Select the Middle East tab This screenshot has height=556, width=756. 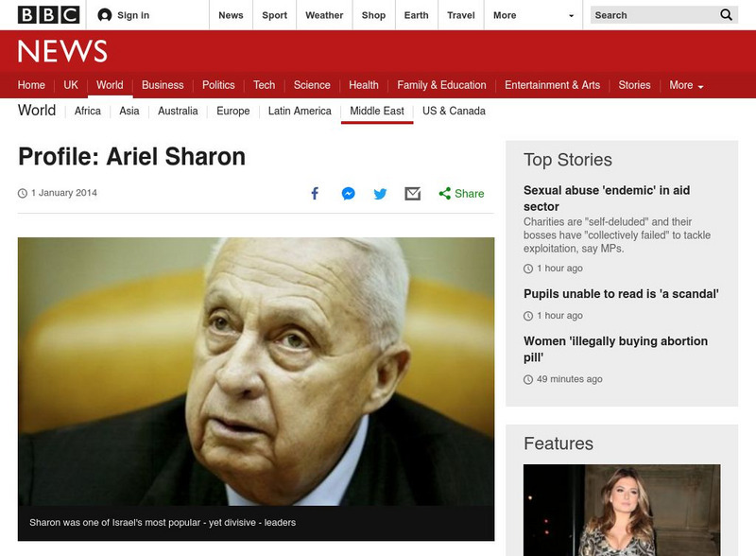pos(377,111)
